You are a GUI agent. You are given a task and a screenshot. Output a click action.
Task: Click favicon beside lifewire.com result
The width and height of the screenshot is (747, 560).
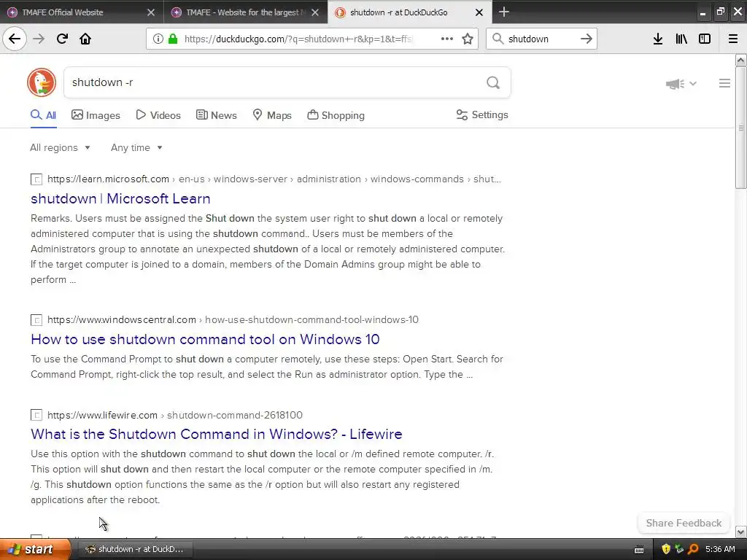pyautogui.click(x=36, y=415)
